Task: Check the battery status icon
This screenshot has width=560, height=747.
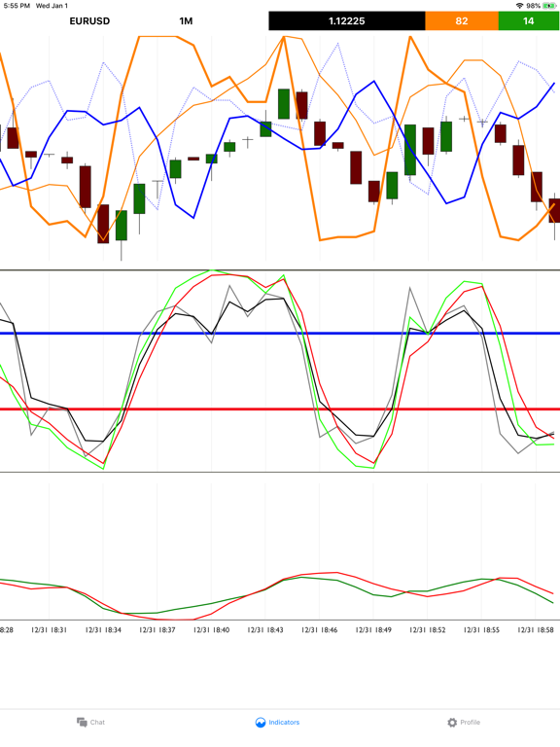Action: pos(549,6)
